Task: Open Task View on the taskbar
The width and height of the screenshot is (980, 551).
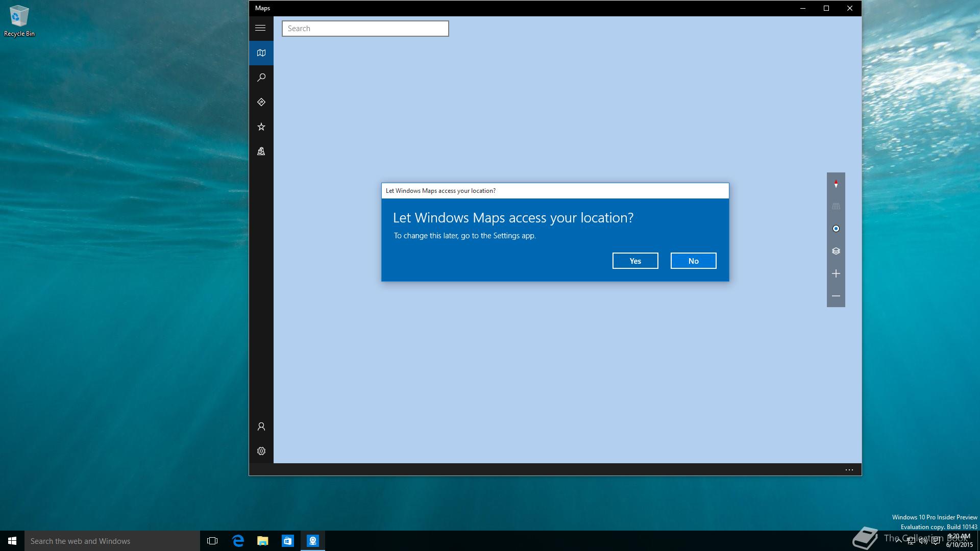Action: (x=212, y=541)
